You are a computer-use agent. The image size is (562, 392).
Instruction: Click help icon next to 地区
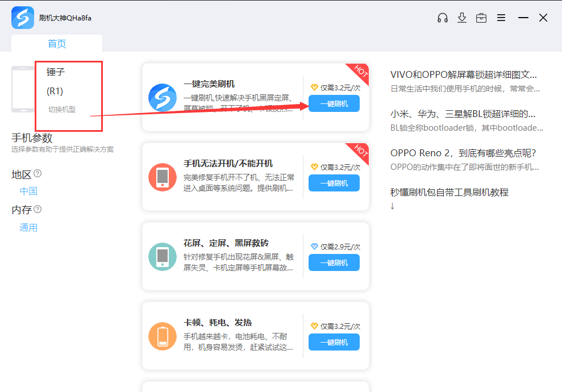coord(38,174)
